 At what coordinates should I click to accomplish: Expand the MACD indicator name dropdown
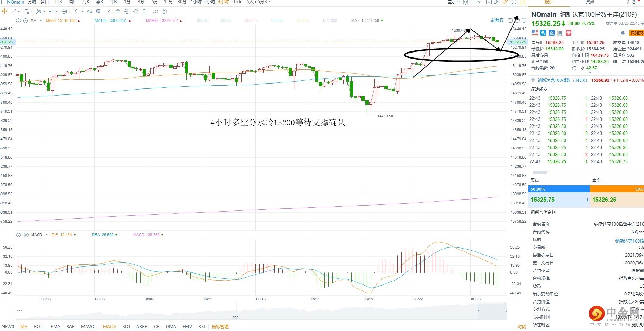pos(47,235)
